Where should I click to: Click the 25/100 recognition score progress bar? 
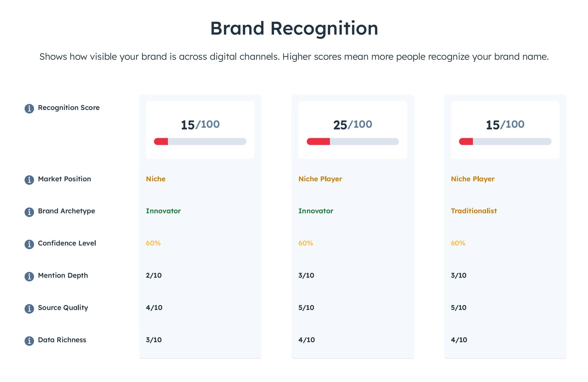tap(353, 141)
